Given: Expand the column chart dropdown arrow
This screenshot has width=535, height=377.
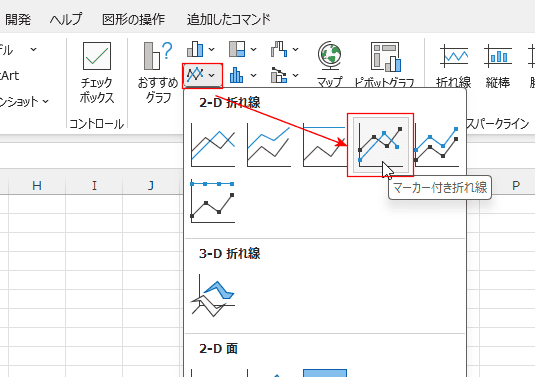Looking at the screenshot, I should [x=212, y=49].
